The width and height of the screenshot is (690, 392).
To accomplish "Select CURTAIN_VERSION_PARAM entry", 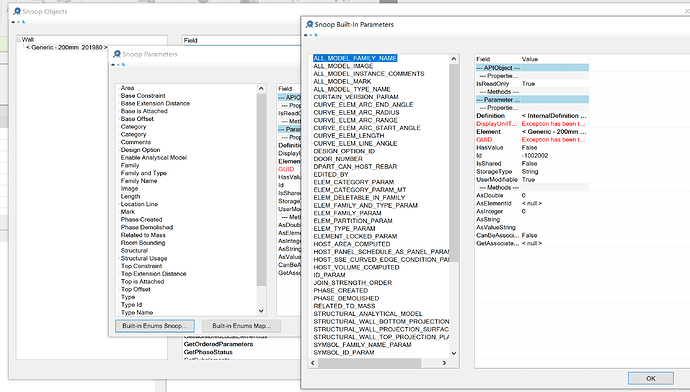I will tap(356, 97).
